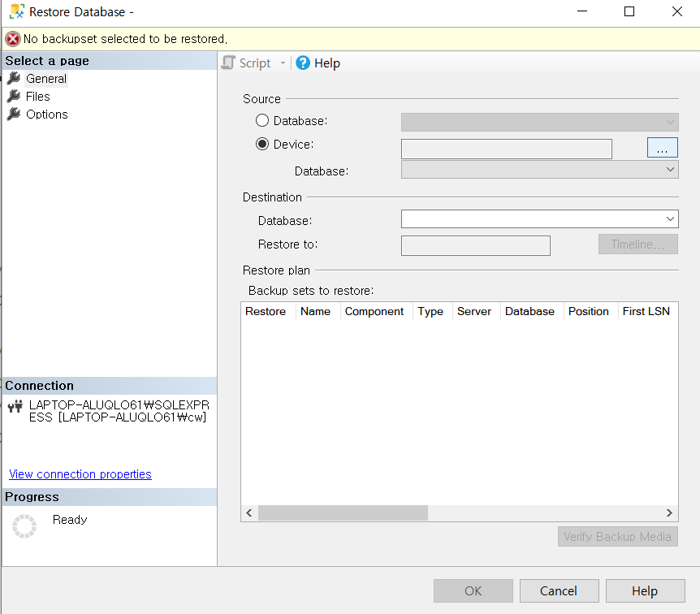Image resolution: width=700 pixels, height=614 pixels.
Task: Select the Database radio button under Source
Action: point(261,120)
